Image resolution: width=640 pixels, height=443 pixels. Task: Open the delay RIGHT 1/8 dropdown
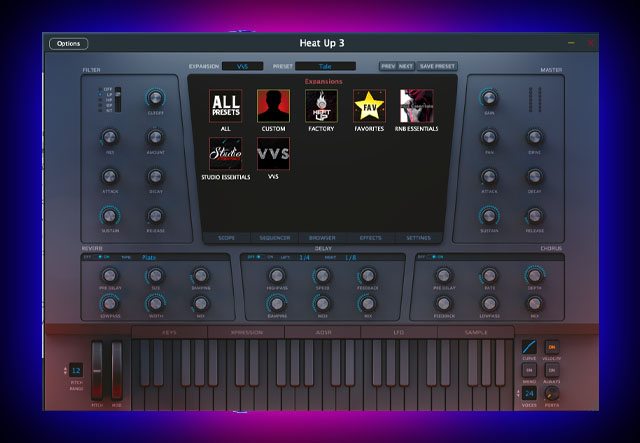coord(351,258)
